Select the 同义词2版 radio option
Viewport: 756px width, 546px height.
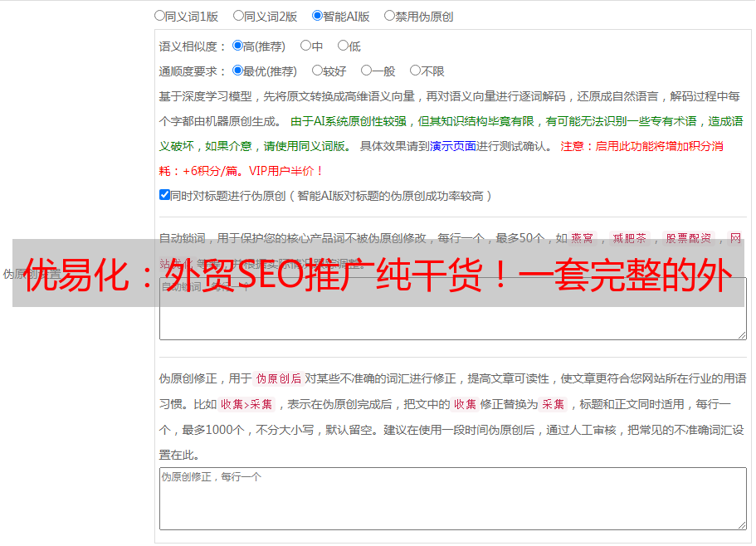click(238, 16)
